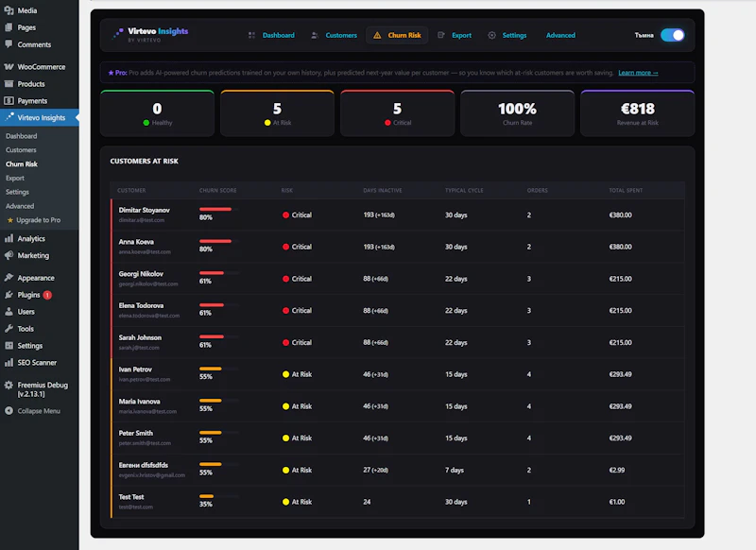This screenshot has width=756, height=550.
Task: Click Upgrade to Pro link
Action: 38,220
